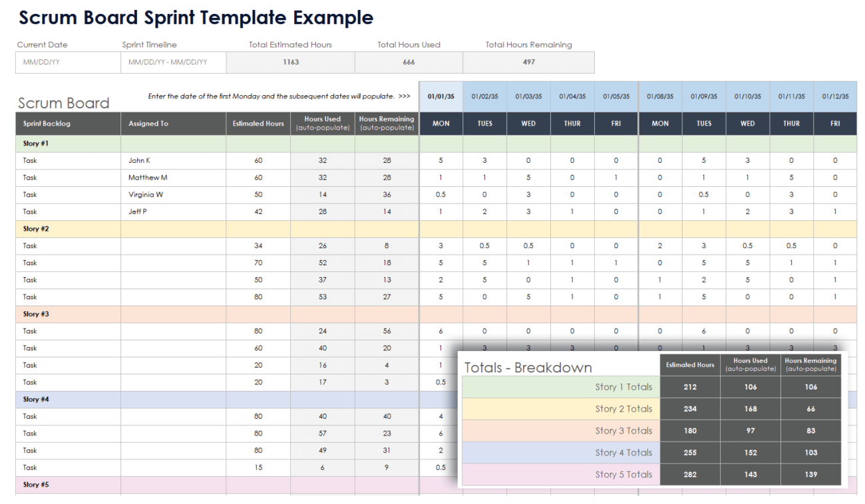Select Story 5 Totals estimated hours showing 282
This screenshot has height=504, width=865.
(690, 474)
